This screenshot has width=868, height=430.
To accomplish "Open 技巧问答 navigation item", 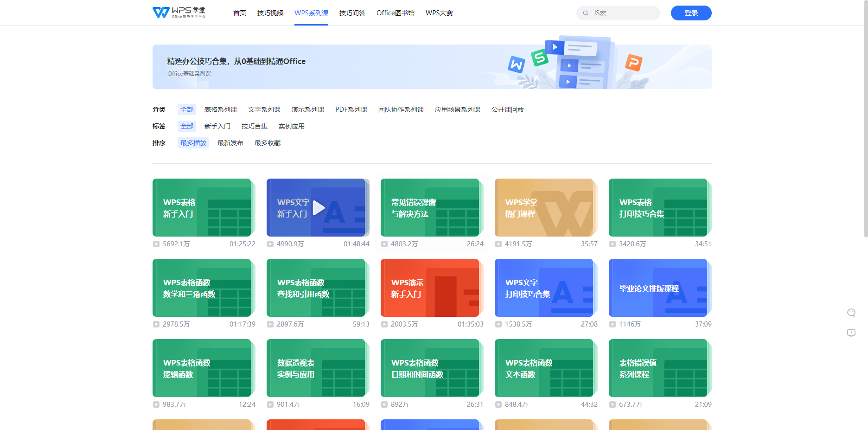I will click(x=352, y=13).
